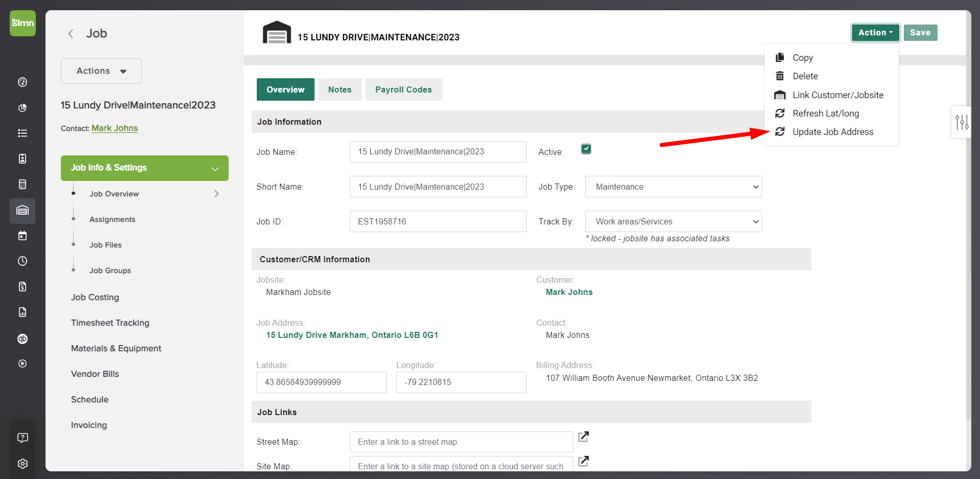Open the 15 Lundy Drive address link
Viewport: 980px width, 479px height.
coord(352,335)
